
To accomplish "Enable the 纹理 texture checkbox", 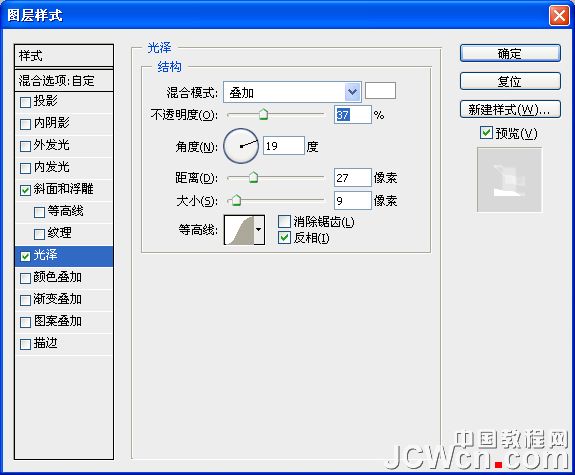I will [39, 234].
